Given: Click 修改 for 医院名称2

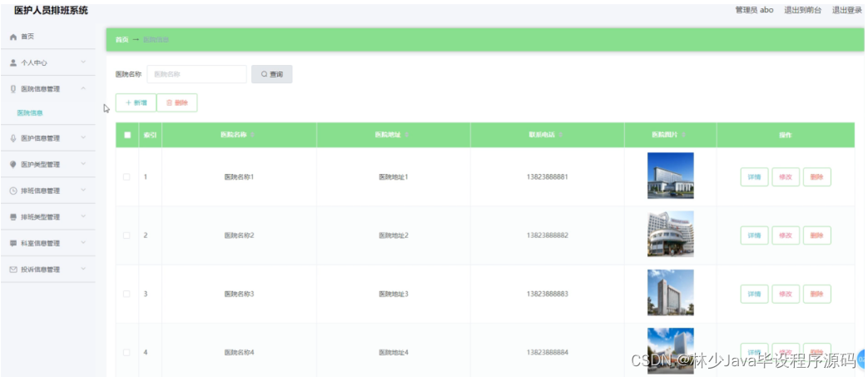Looking at the screenshot, I should (786, 236).
